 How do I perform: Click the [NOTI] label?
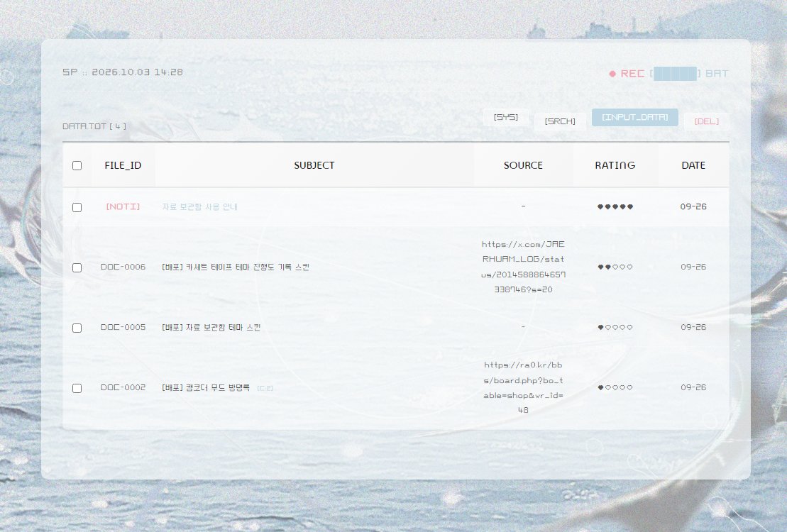pos(123,207)
